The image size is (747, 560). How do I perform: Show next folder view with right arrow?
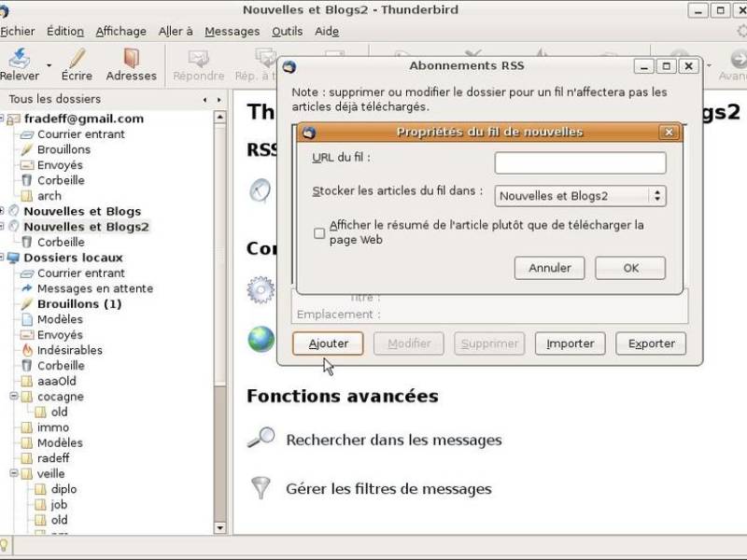219,100
